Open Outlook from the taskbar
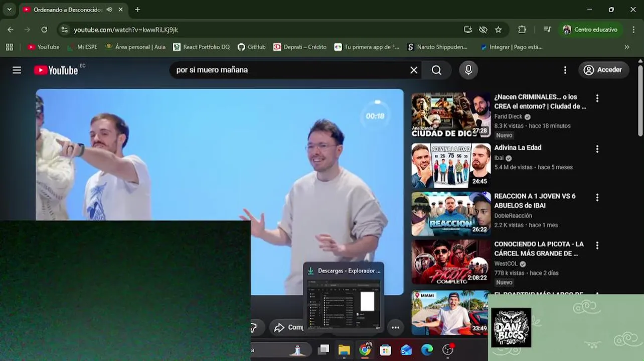644x361 pixels. click(406, 349)
